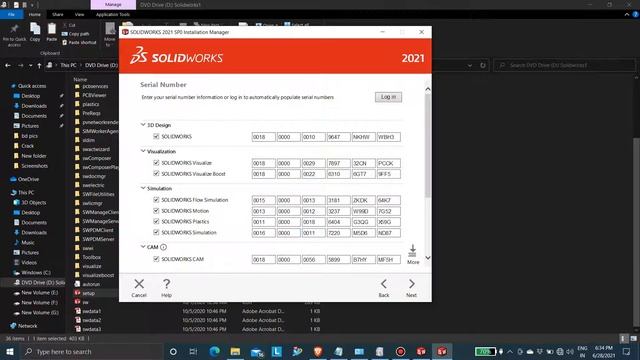Screen dimensions: 640x360
Task: Switch to the Home ribbon tab
Action: [35, 14]
